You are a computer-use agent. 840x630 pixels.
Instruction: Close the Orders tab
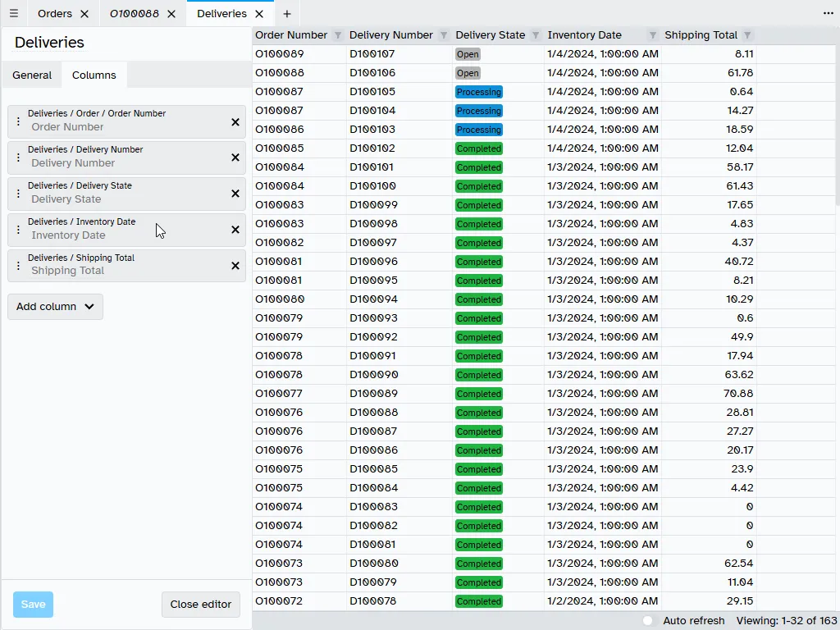click(x=84, y=14)
